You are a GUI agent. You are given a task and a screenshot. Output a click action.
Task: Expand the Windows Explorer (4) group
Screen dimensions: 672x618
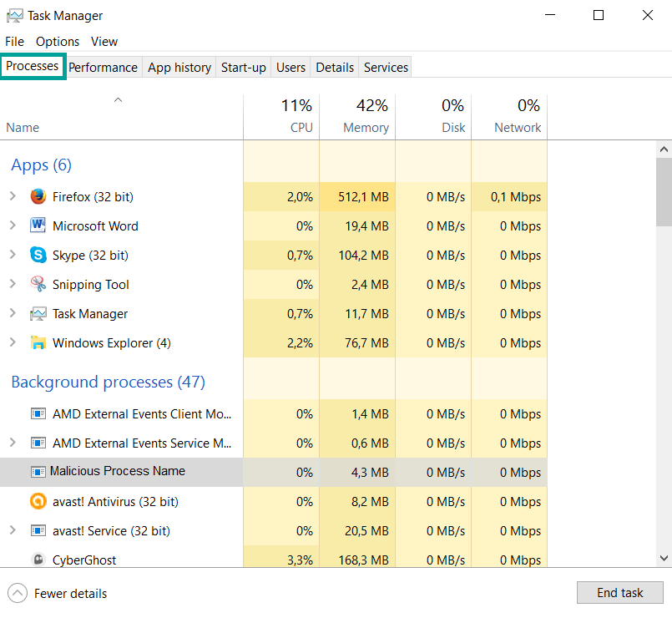pos(13,343)
